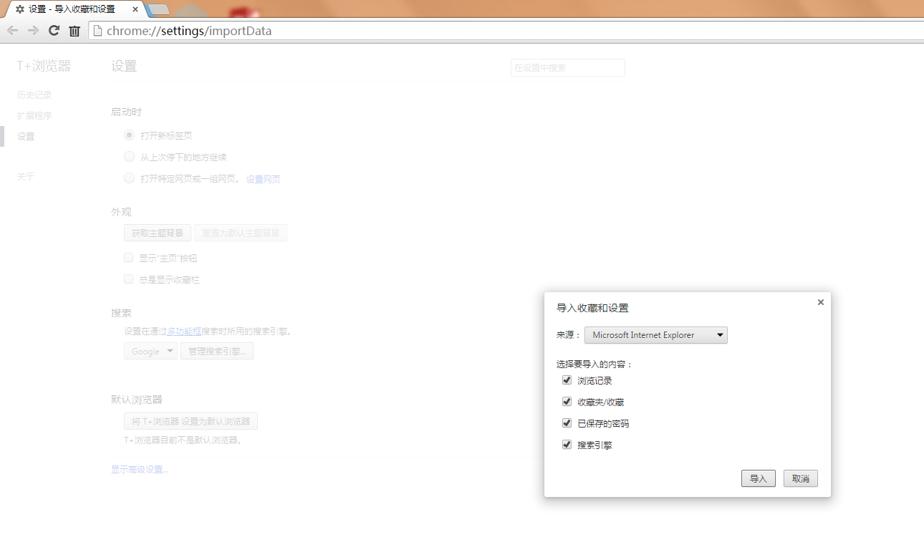Uncheck the 已保存的密码 checkbox
924x560 pixels.
[x=567, y=423]
